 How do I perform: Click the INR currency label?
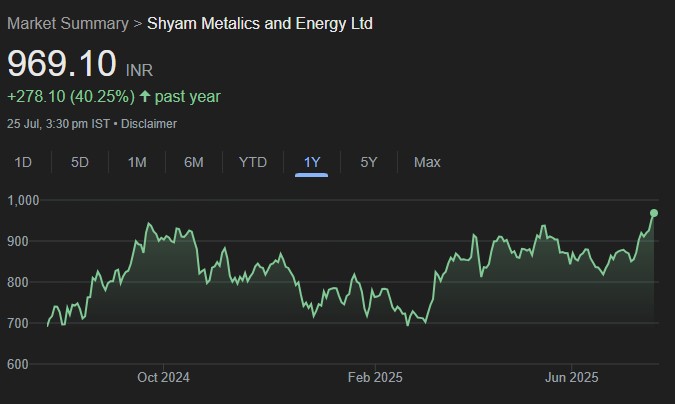pyautogui.click(x=140, y=70)
